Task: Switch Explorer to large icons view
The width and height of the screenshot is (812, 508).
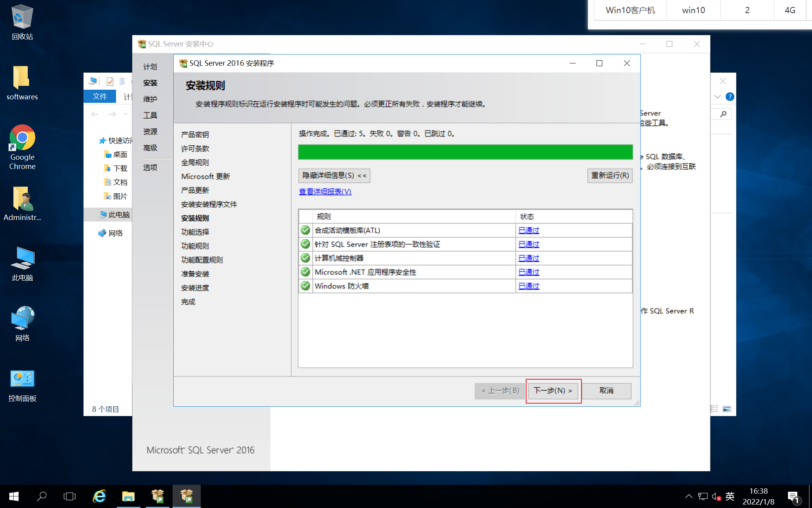Action: pyautogui.click(x=727, y=409)
